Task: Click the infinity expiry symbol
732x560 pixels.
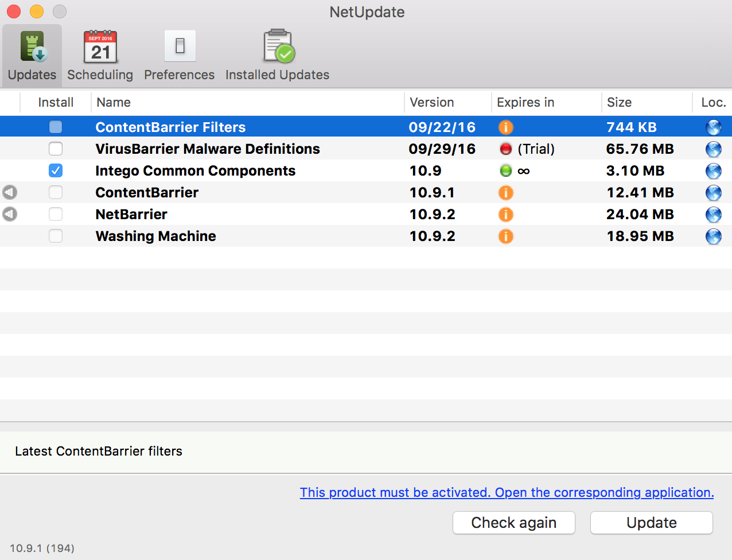Action: pos(524,171)
